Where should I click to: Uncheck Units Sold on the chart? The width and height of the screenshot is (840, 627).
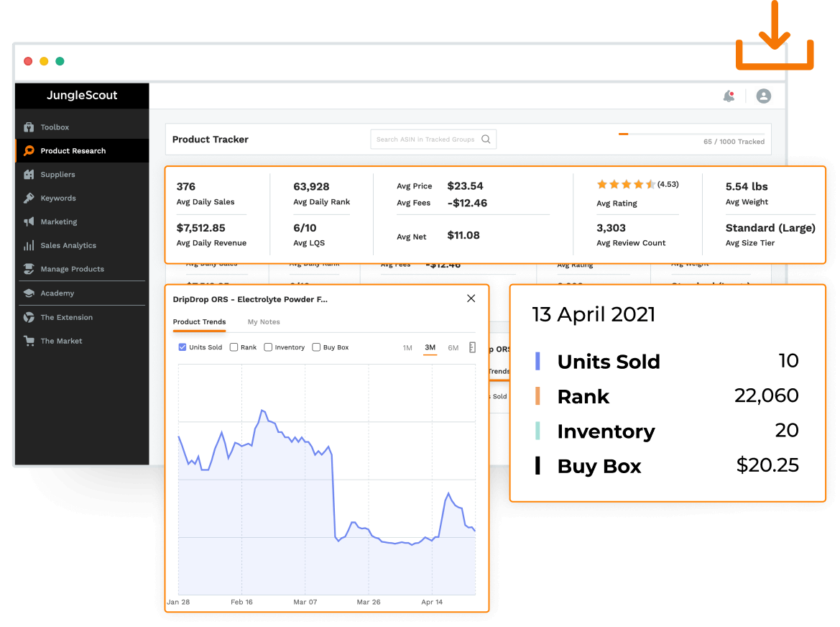(x=182, y=347)
